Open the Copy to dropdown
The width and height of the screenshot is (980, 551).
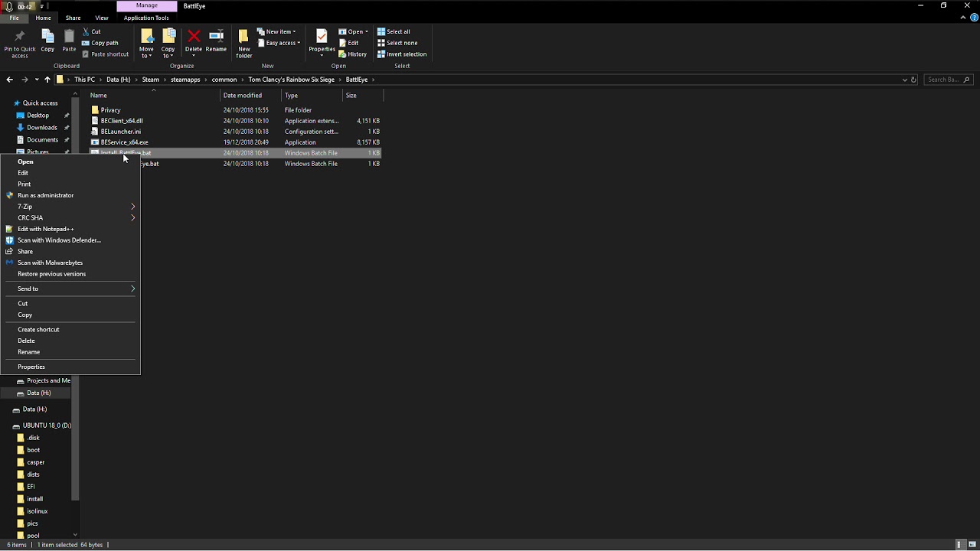coord(168,44)
